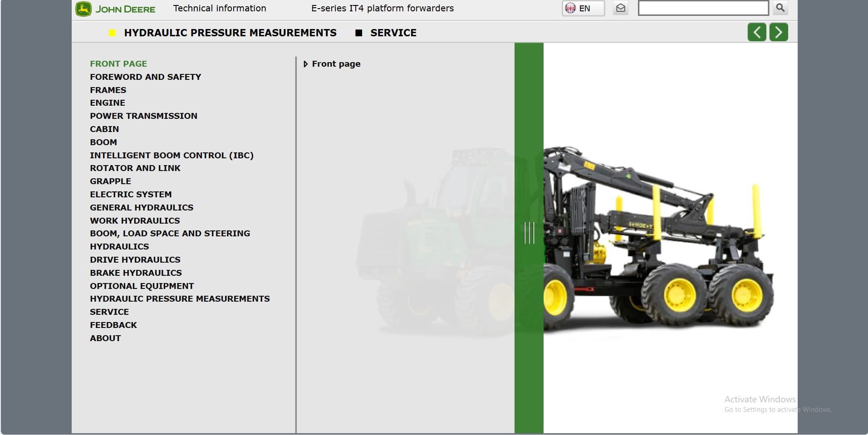Viewport: 868px width, 435px height.
Task: Open SERVICE in the header bar
Action: pyautogui.click(x=393, y=33)
